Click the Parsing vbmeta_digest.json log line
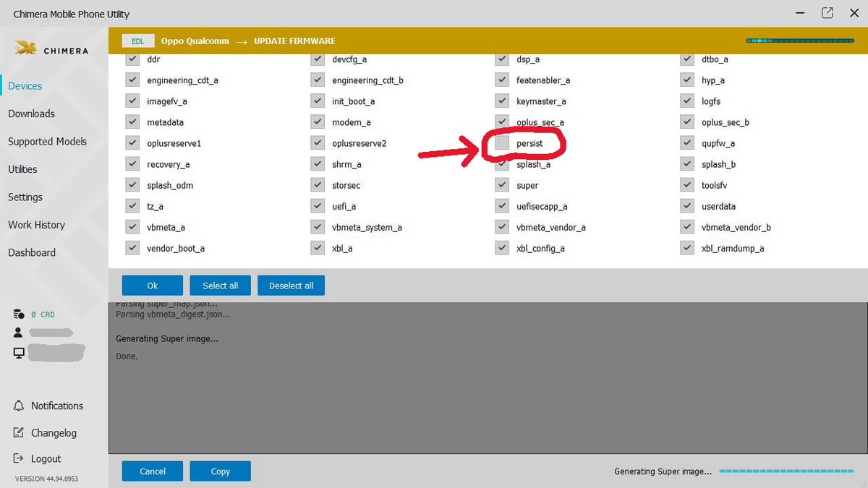The height and width of the screenshot is (488, 868). tap(174, 314)
